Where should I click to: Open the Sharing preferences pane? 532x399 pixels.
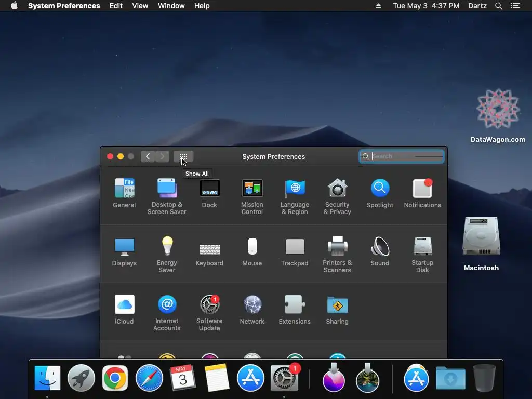pos(337,310)
